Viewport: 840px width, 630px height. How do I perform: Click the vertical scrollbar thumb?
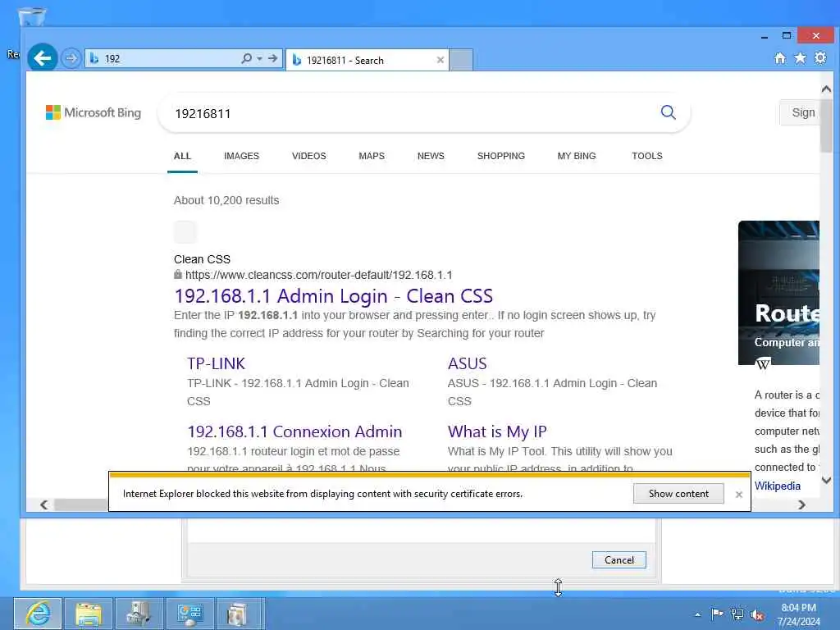tap(826, 126)
